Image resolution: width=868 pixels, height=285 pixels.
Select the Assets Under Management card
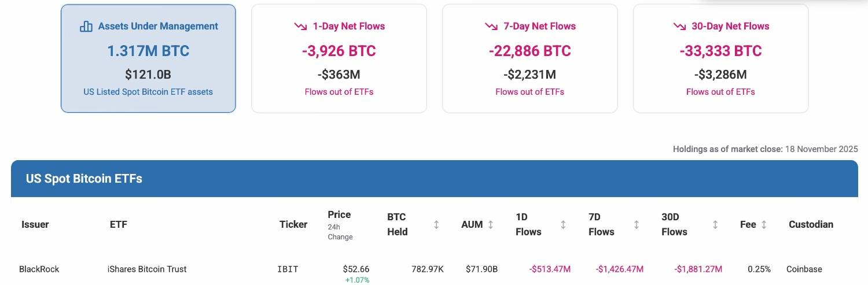(148, 58)
